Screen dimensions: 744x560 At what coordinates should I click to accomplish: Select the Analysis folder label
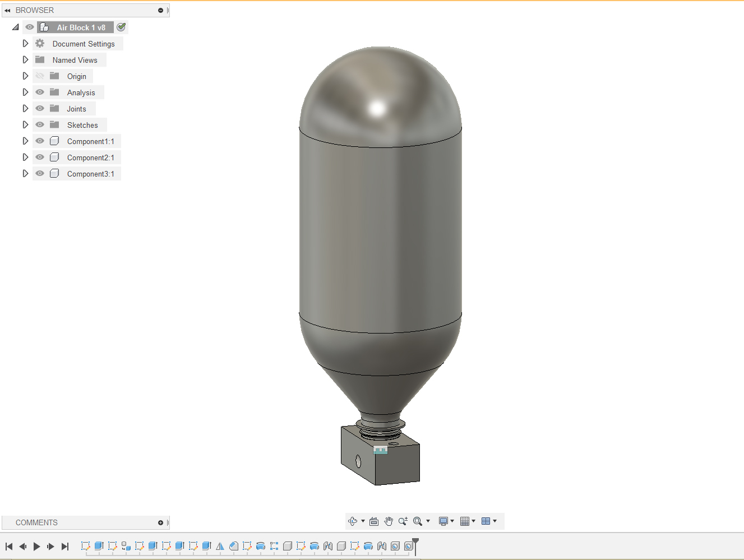pos(81,93)
